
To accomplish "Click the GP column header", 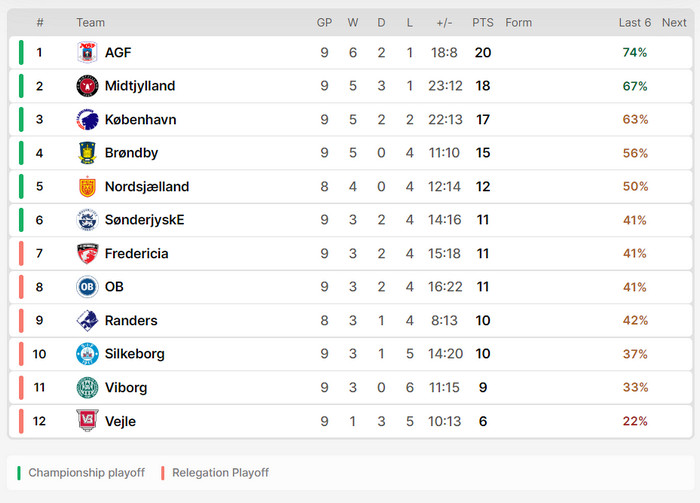I will 324,23.
